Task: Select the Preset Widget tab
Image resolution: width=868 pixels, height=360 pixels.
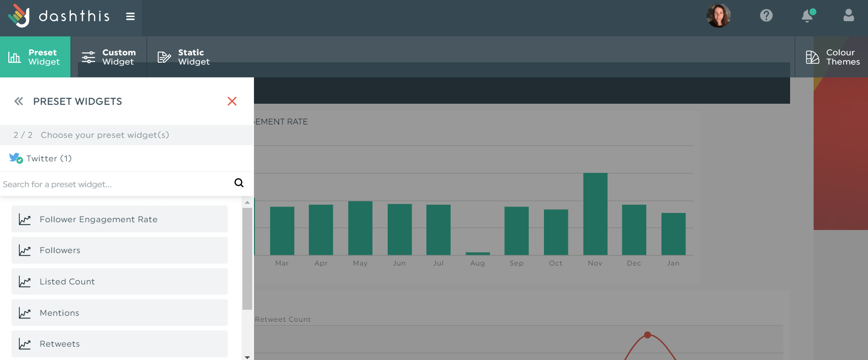Action: coord(35,57)
